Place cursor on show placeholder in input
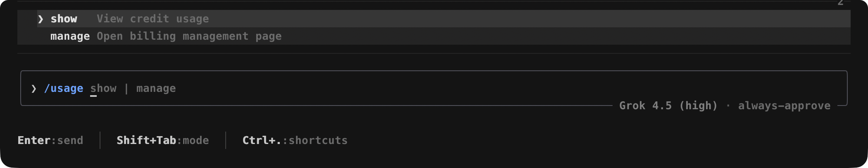 (x=103, y=89)
